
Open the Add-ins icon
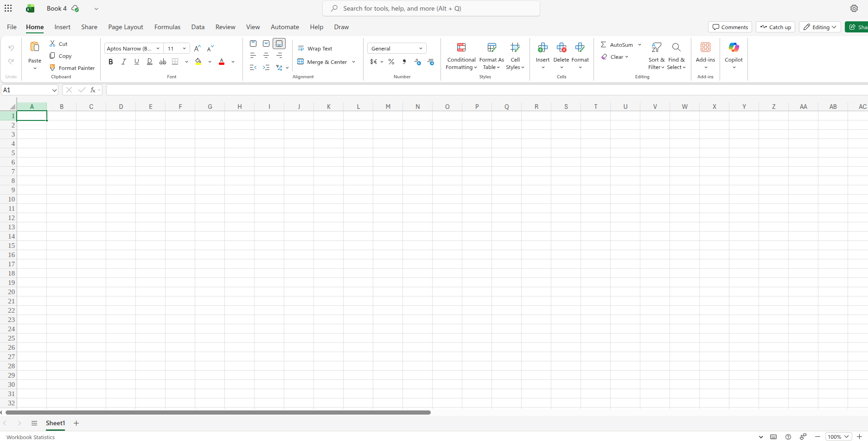(705, 47)
